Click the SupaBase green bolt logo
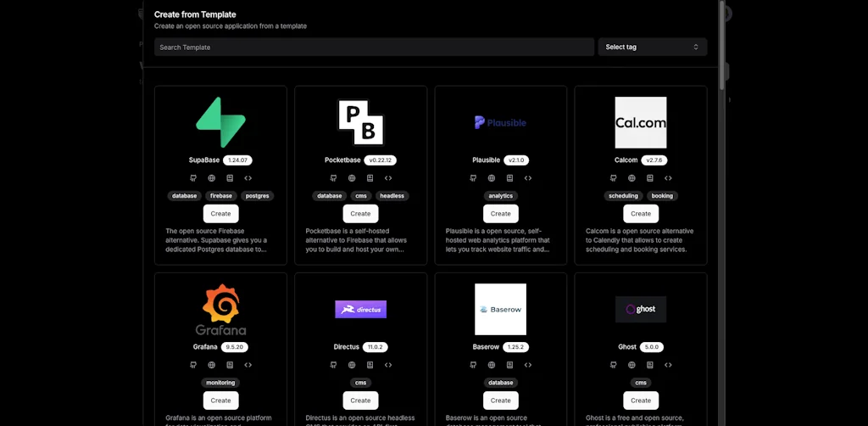Viewport: 868px width, 426px height. point(220,122)
